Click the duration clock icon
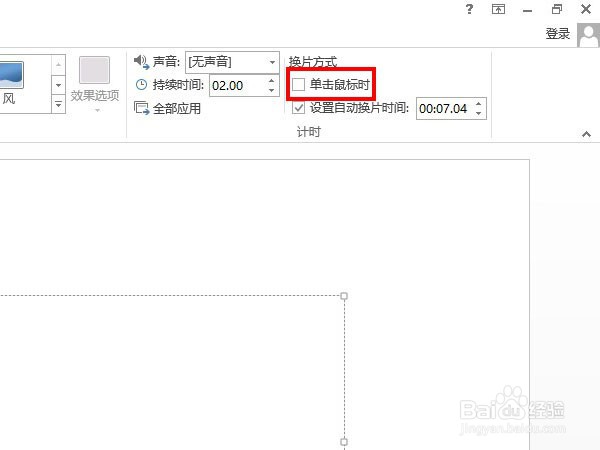Viewport: 600px width, 450px height. 141,85
